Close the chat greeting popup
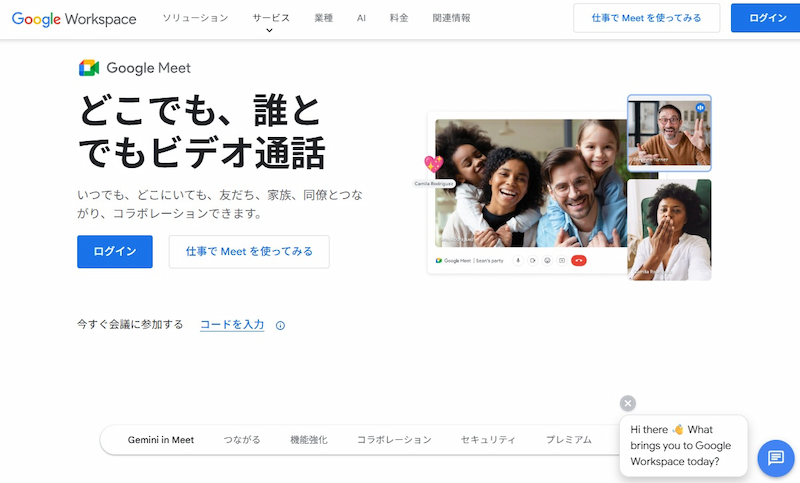The height and width of the screenshot is (483, 800). [628, 403]
